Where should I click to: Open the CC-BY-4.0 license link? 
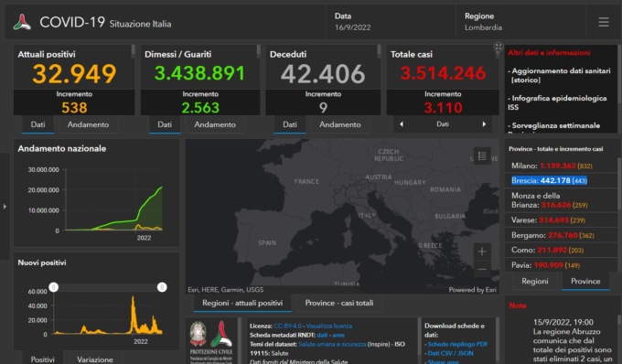click(287, 326)
